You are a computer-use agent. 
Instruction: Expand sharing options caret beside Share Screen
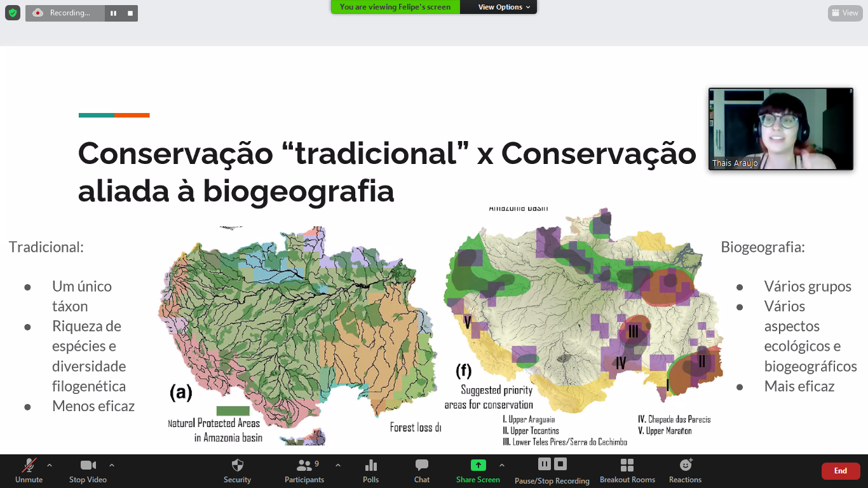click(x=502, y=465)
